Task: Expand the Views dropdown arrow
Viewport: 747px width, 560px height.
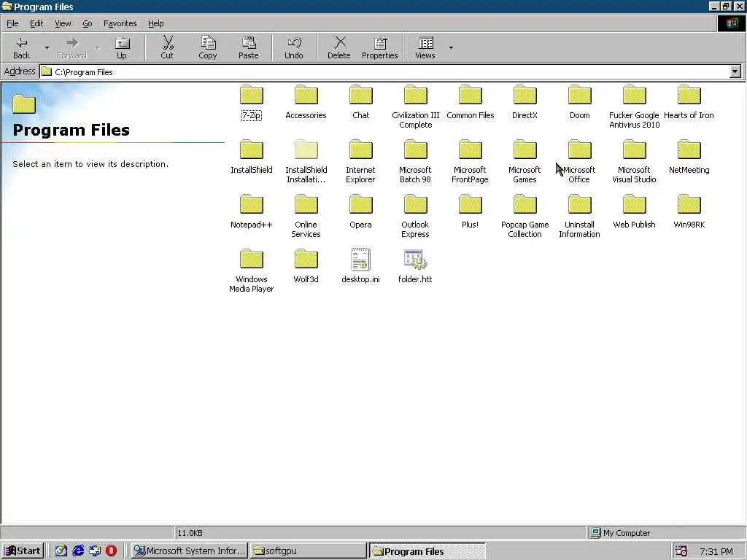Action: [x=451, y=47]
